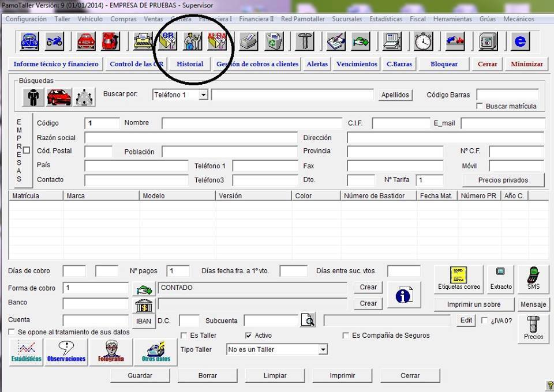Screen dimensions: 554x392
Task: Open Gestión de cobros a clientes
Action: [257, 64]
